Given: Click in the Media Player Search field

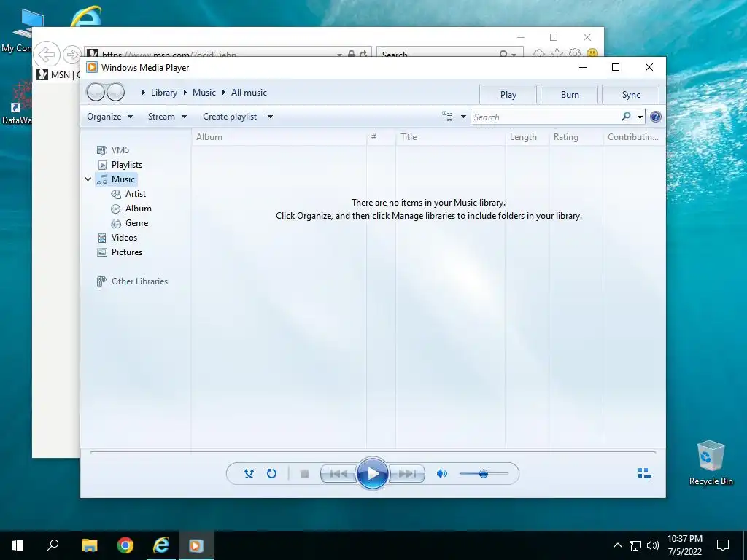Looking at the screenshot, I should coord(546,117).
